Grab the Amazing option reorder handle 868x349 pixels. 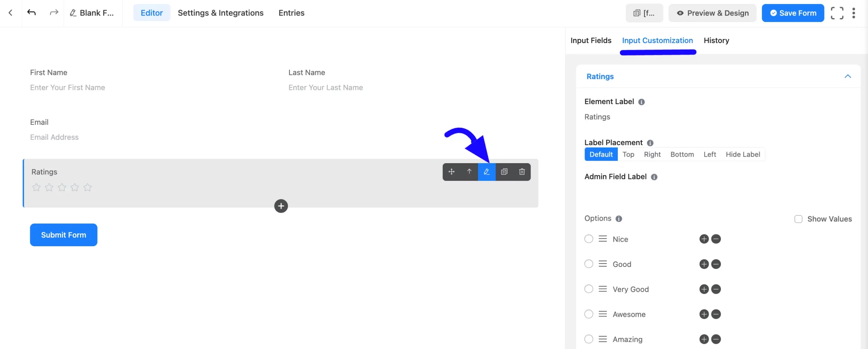point(603,339)
